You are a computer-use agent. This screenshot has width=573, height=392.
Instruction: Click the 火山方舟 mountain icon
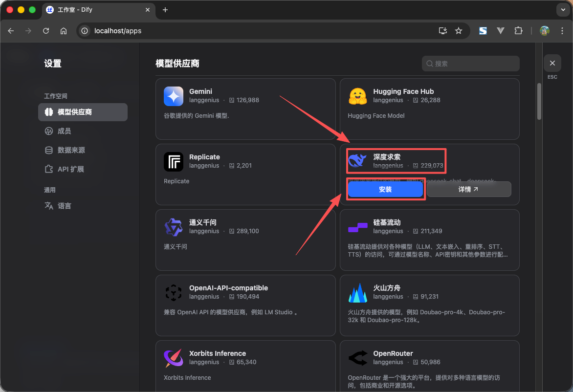(x=357, y=293)
